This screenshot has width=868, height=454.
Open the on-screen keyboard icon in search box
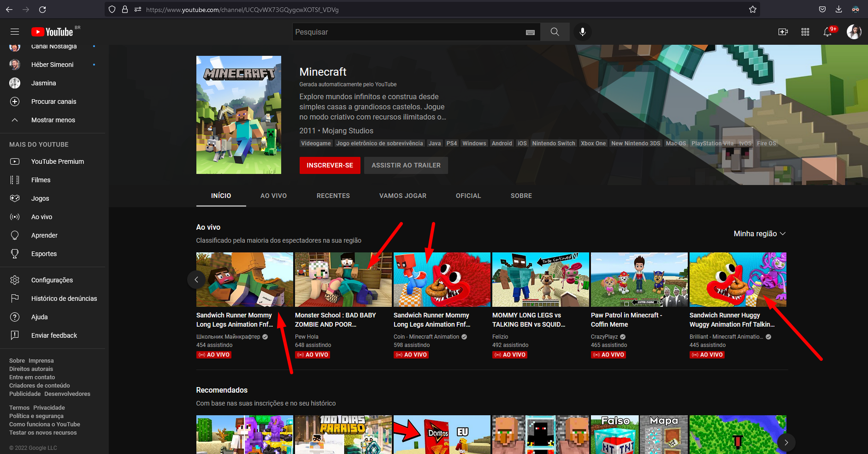coord(530,32)
